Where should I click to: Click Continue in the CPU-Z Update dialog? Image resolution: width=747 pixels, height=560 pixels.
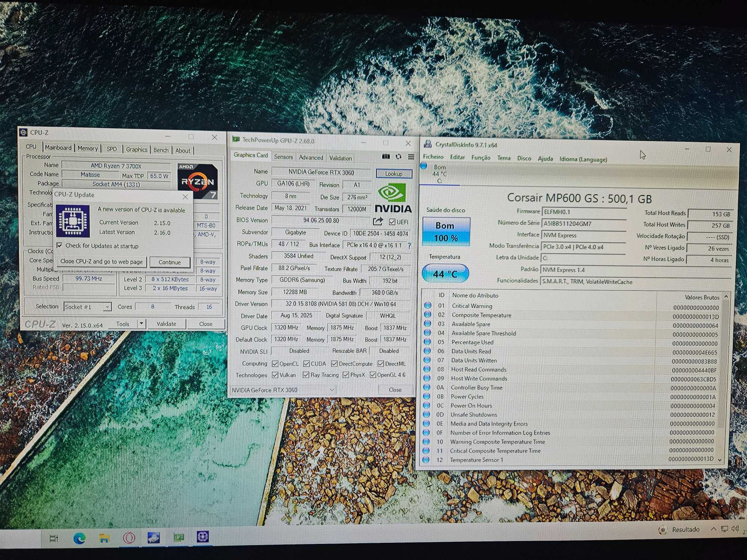pos(170,262)
